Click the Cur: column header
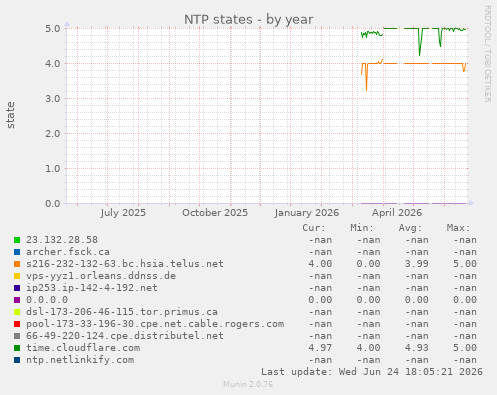497x395 pixels. pos(314,228)
